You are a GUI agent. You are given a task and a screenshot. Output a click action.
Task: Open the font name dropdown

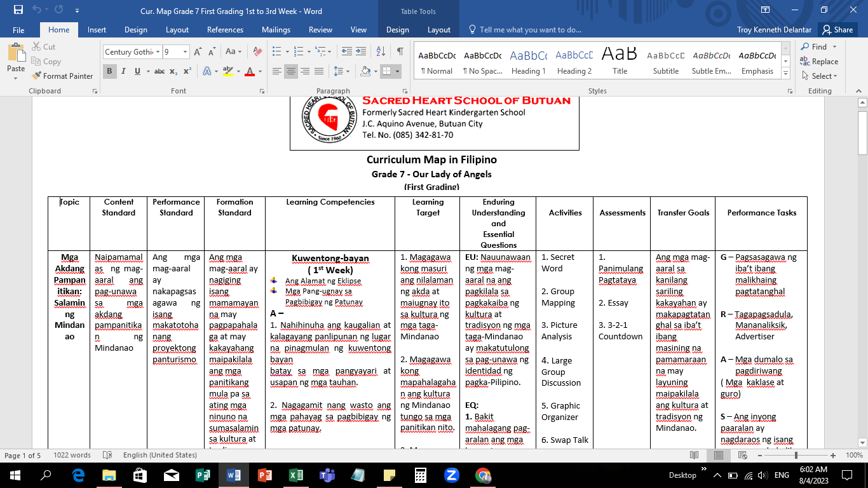(158, 52)
